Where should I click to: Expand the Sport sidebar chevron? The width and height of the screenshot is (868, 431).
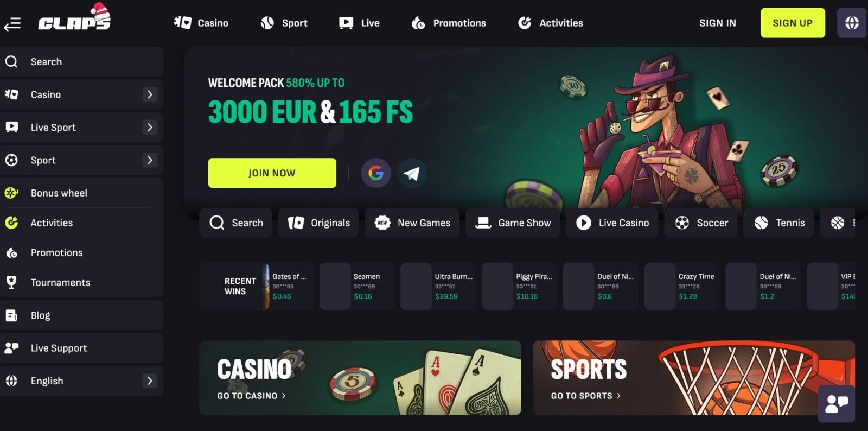pyautogui.click(x=150, y=160)
